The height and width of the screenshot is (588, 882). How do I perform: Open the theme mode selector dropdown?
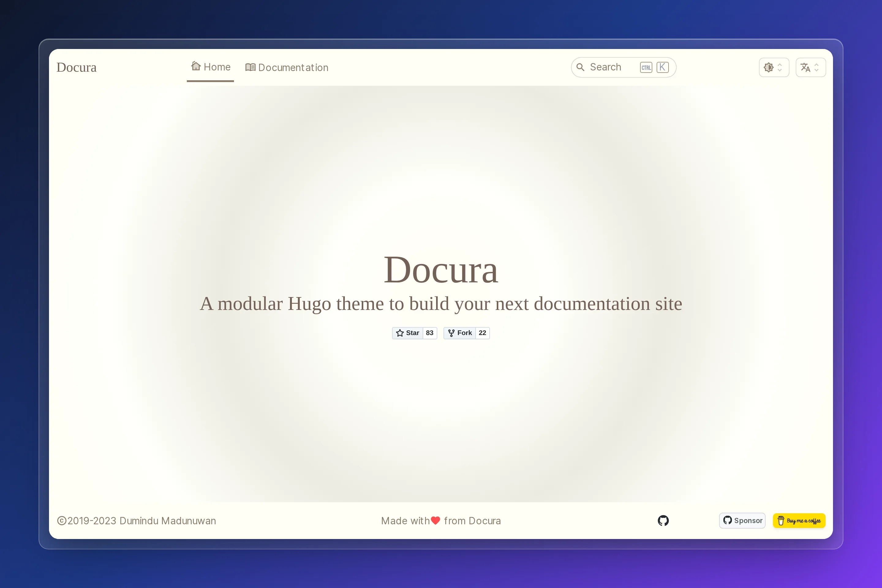774,67
